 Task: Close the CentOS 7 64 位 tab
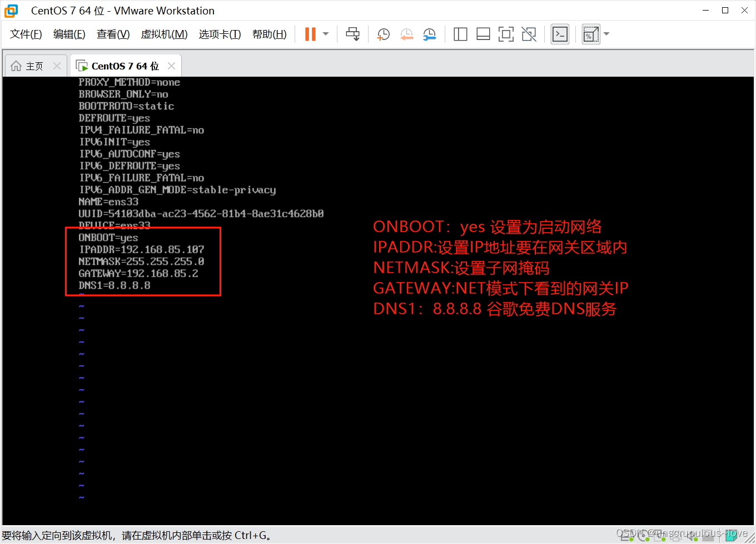coord(171,66)
